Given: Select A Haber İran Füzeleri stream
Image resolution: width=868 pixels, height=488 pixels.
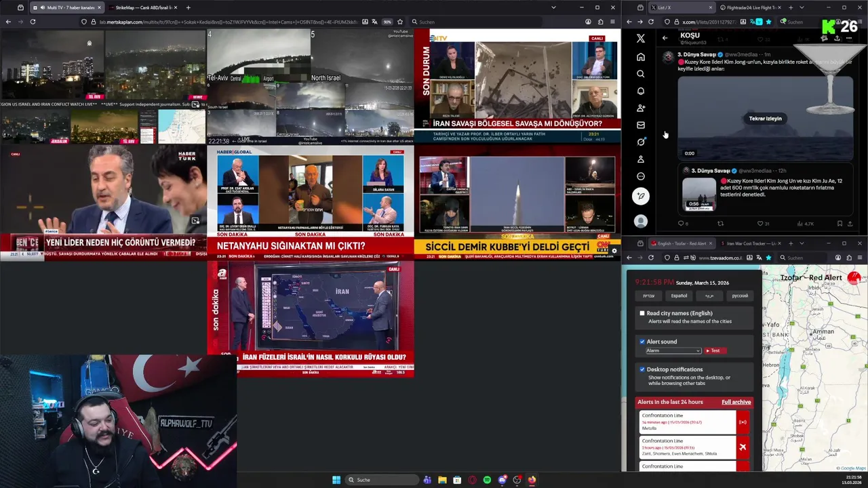Looking at the screenshot, I should pyautogui.click(x=310, y=319).
